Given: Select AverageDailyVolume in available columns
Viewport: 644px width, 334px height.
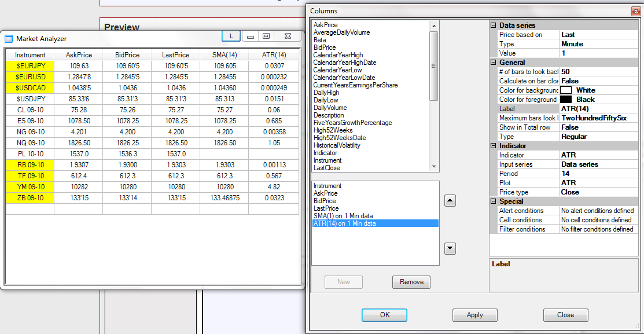Looking at the screenshot, I should pyautogui.click(x=342, y=32).
